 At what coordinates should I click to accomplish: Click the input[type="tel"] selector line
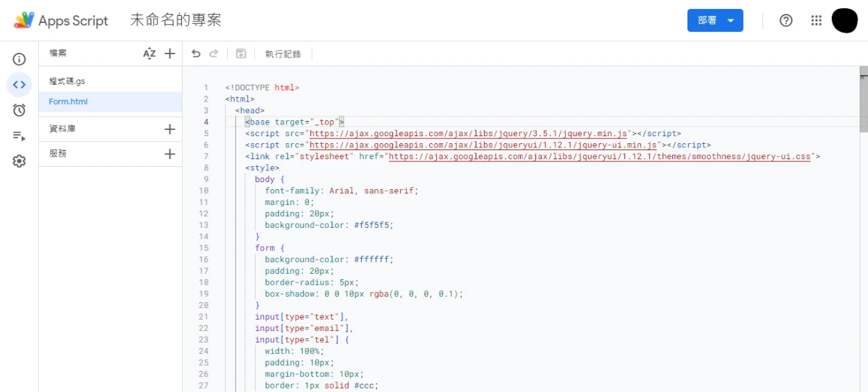pyautogui.click(x=301, y=340)
